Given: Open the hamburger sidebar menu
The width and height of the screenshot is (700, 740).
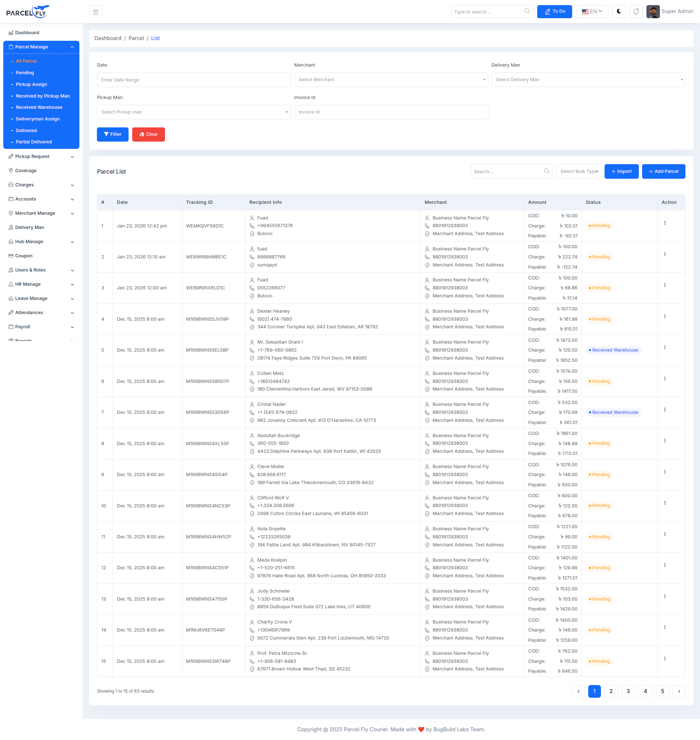Looking at the screenshot, I should click(x=95, y=12).
